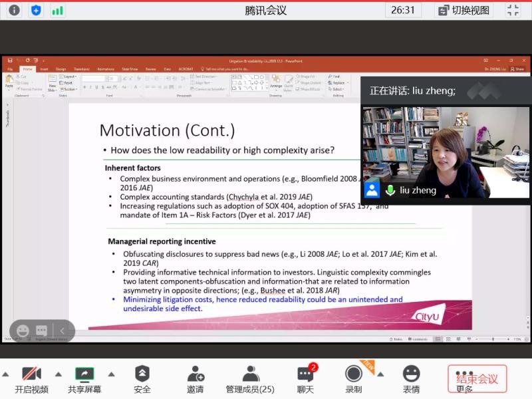Turn on video (开启视频)

tap(31, 378)
